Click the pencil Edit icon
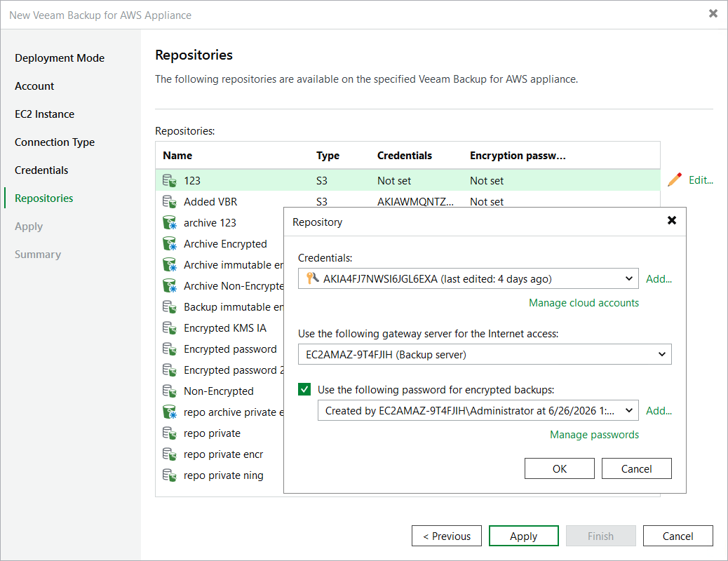The width and height of the screenshot is (728, 561). [675, 180]
